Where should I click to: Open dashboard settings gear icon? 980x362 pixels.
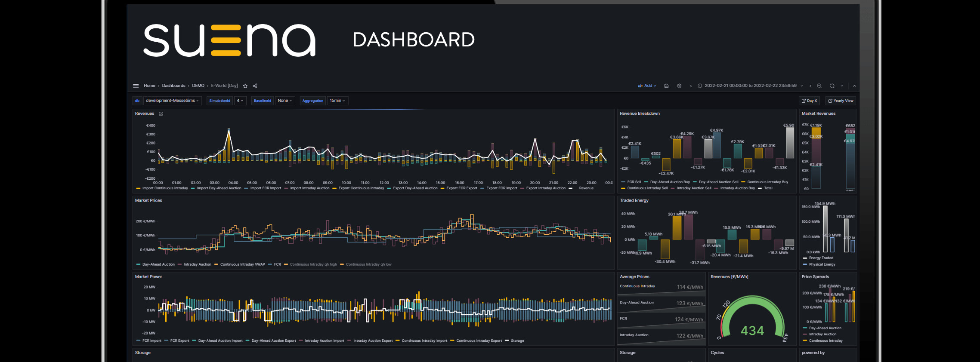tap(679, 86)
